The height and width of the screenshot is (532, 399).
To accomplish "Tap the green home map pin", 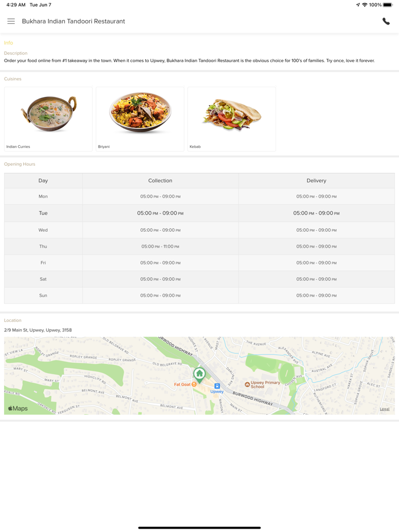I will (x=199, y=374).
